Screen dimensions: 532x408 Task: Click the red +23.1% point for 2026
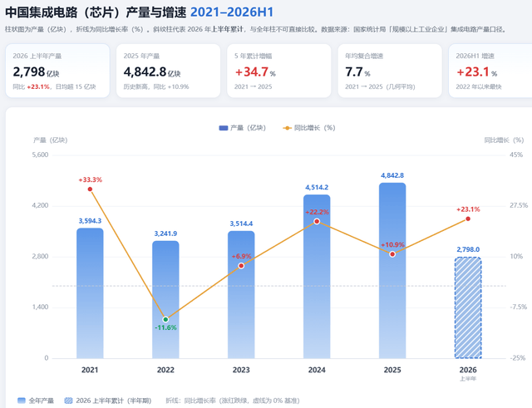[468, 219]
